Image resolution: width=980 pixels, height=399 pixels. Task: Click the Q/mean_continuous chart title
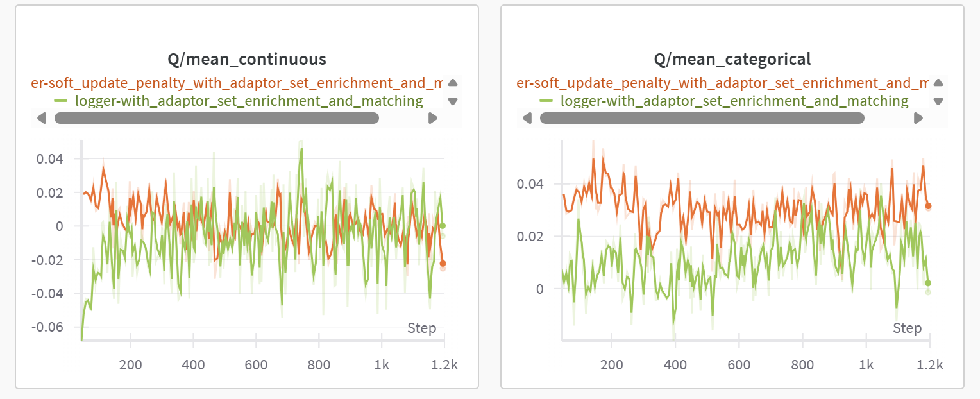pos(247,60)
